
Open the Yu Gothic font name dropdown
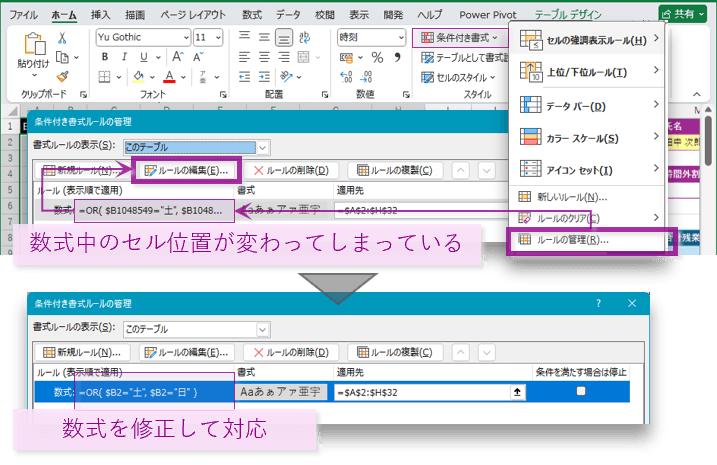click(x=186, y=37)
